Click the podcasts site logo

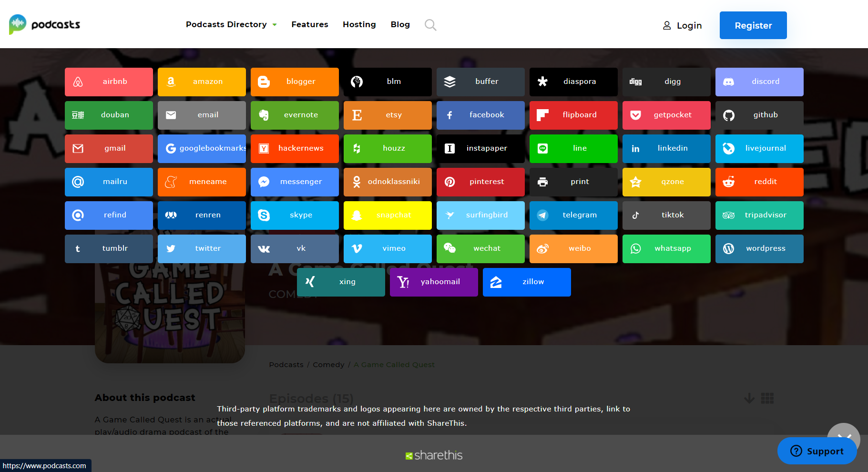44,24
